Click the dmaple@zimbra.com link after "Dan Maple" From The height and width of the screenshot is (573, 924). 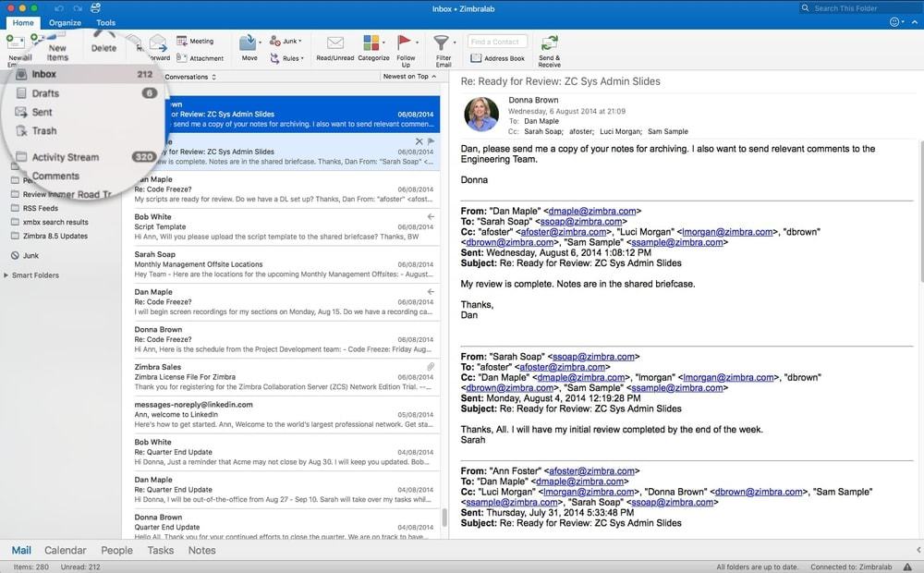tap(592, 211)
